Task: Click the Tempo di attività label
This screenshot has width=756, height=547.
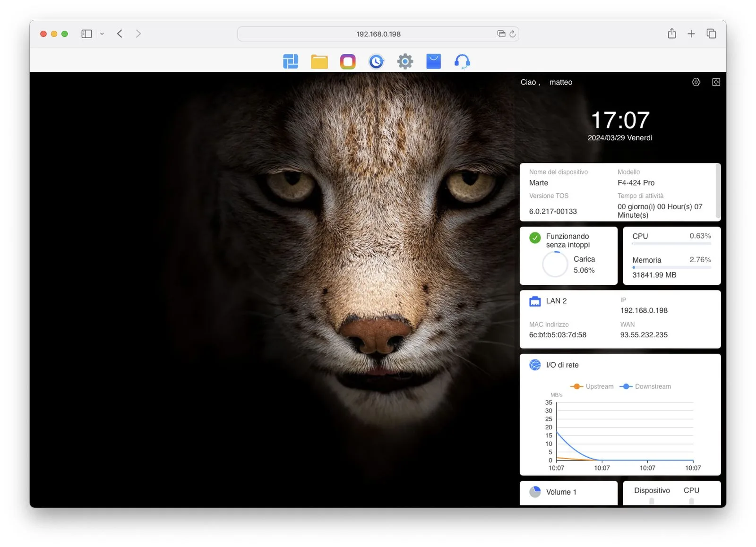Action: click(x=640, y=196)
